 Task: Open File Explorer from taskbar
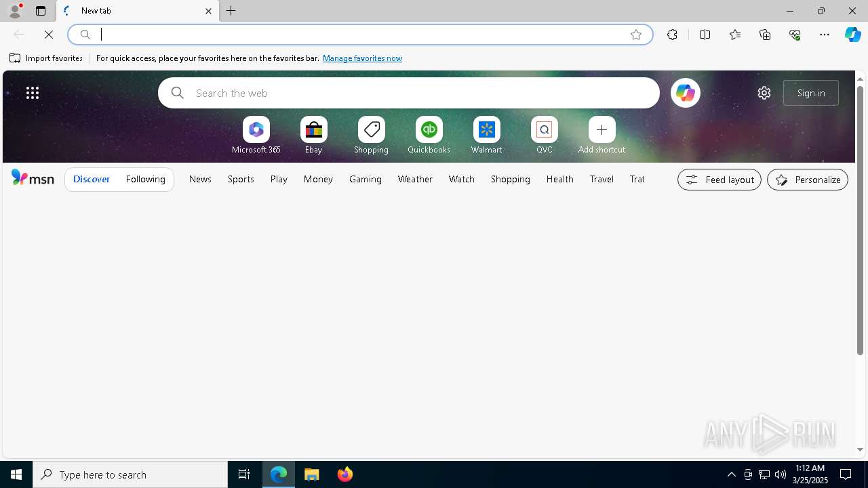click(x=312, y=474)
